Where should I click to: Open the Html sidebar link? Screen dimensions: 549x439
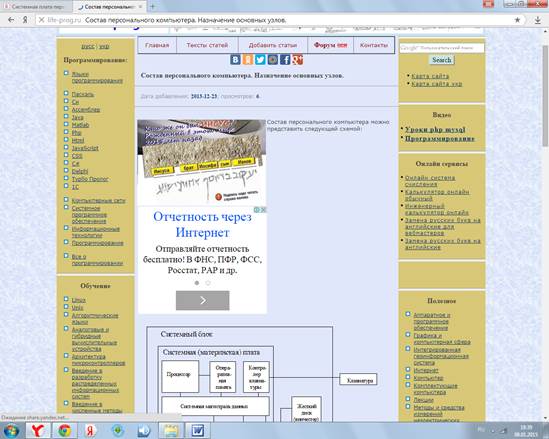point(78,141)
